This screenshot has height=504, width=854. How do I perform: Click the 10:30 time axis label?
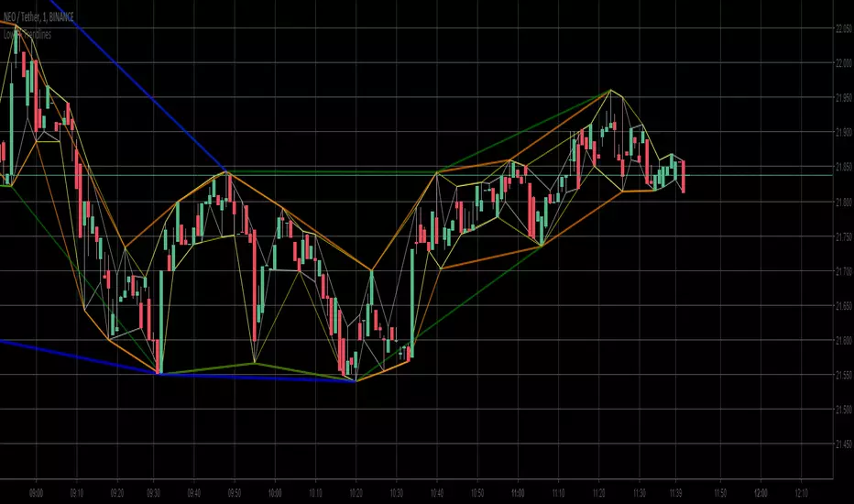pyautogui.click(x=397, y=493)
